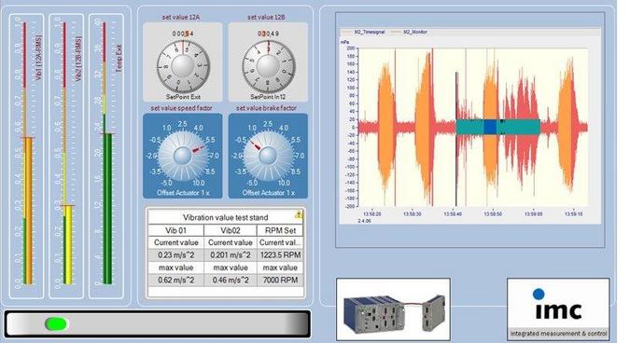Click the SetPoint In 12 rotary dial
Viewport: 644px width, 343px height.
(x=268, y=66)
